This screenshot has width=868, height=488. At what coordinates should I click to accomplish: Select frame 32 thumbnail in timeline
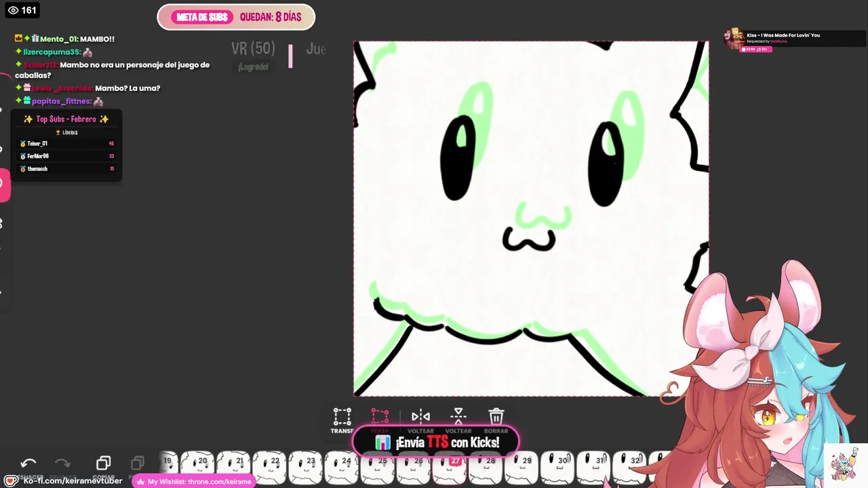pyautogui.click(x=630, y=466)
